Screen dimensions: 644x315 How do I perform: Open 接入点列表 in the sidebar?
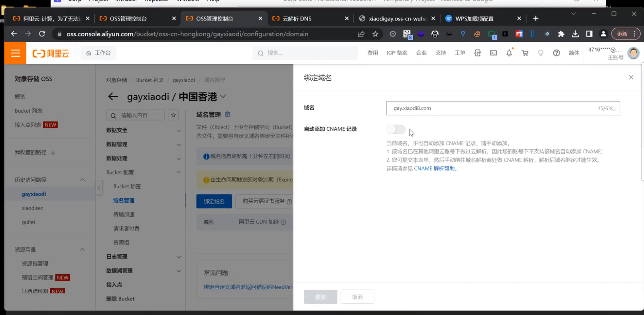coord(28,125)
